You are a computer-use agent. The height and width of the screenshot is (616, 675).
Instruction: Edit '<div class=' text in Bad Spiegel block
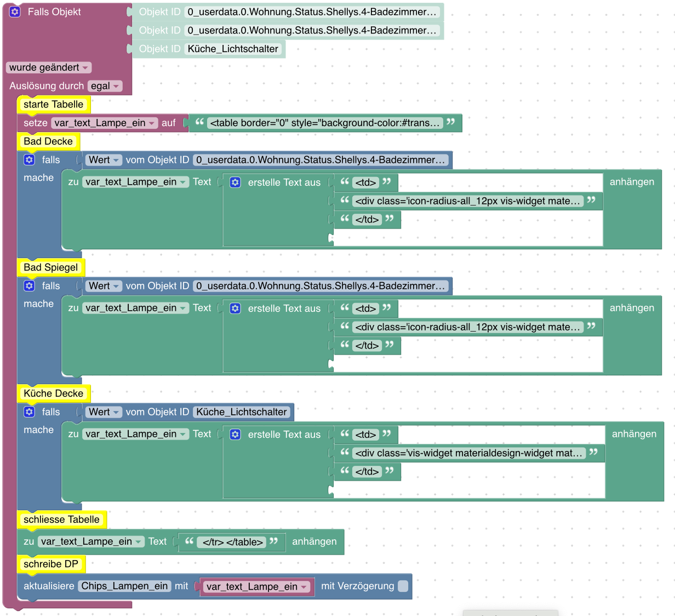click(x=468, y=327)
